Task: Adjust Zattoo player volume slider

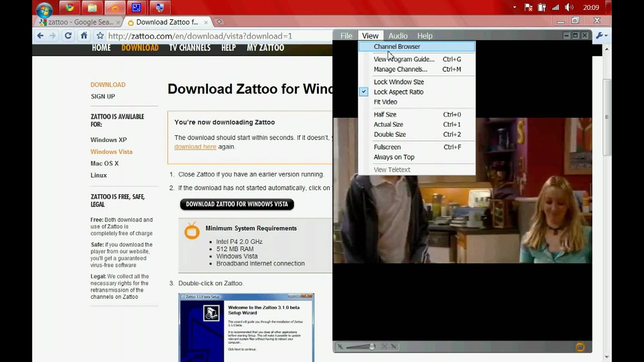Action: (x=360, y=346)
